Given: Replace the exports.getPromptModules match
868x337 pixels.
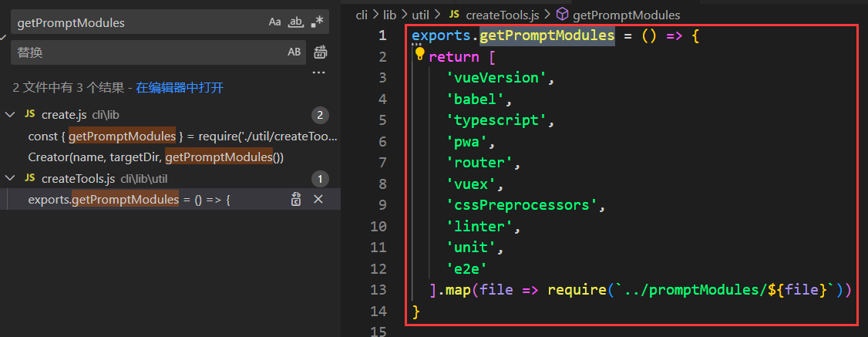Looking at the screenshot, I should click(296, 199).
